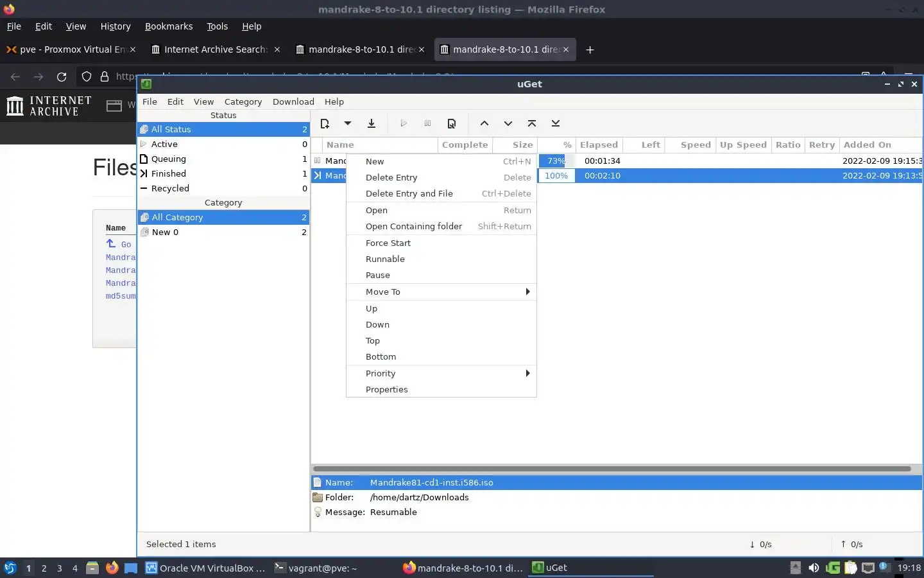Click the 73% progress bar
This screenshot has height=578, width=924.
point(556,161)
